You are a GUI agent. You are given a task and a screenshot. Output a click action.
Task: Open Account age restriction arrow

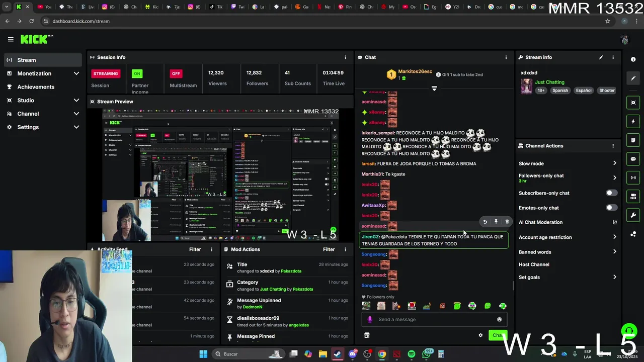tap(614, 237)
